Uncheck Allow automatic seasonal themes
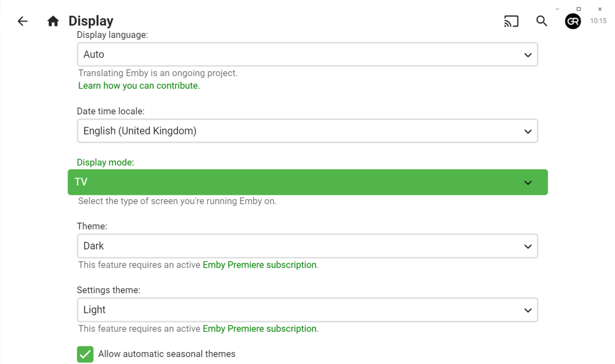615x364 pixels. pyautogui.click(x=85, y=354)
